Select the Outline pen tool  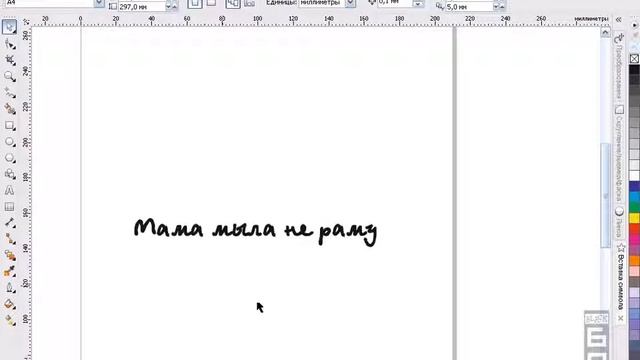(x=10, y=288)
